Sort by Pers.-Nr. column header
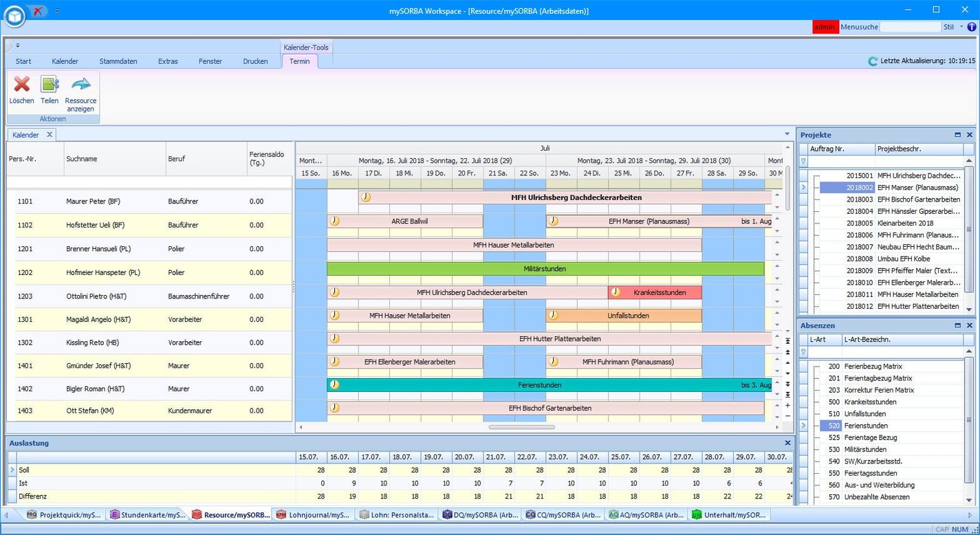The image size is (980, 535). click(35, 159)
